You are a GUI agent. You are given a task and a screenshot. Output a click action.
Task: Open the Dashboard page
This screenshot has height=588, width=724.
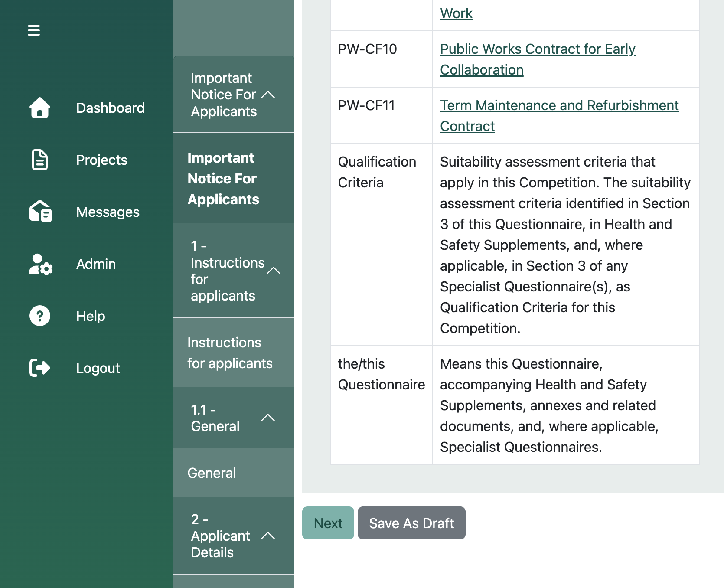[x=111, y=108]
